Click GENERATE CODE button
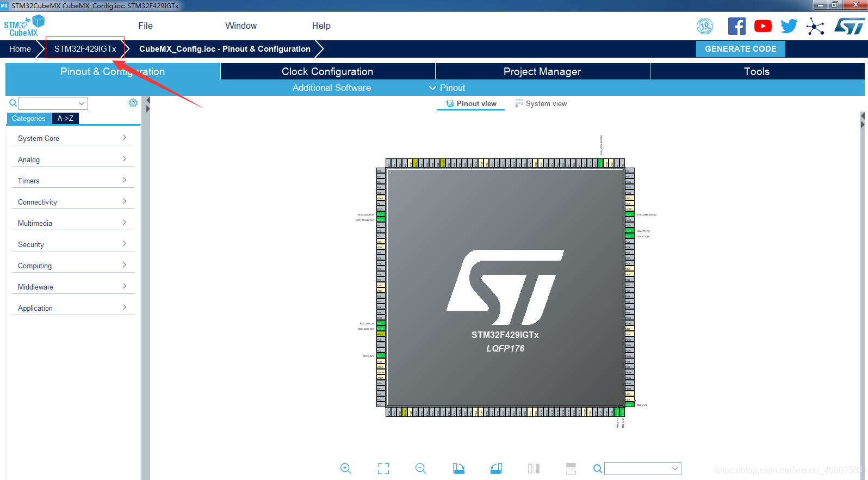868x480 pixels. point(740,48)
